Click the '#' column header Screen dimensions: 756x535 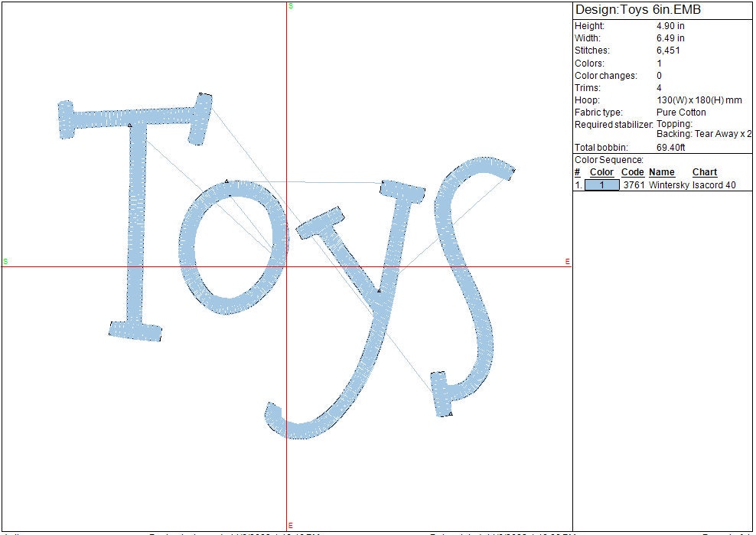click(578, 172)
